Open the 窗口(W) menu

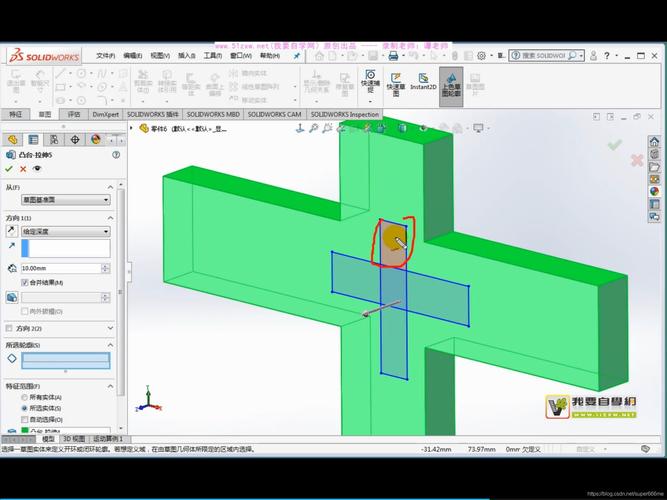(241, 56)
